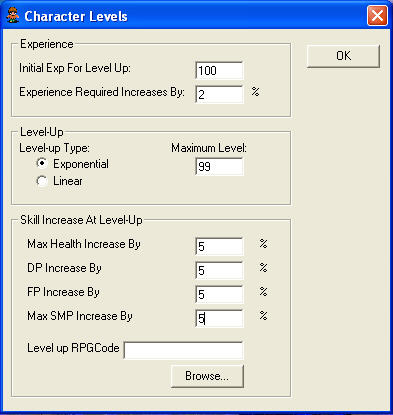The image size is (393, 415).
Task: Click the Max SMP Increase By field
Action: (x=219, y=318)
